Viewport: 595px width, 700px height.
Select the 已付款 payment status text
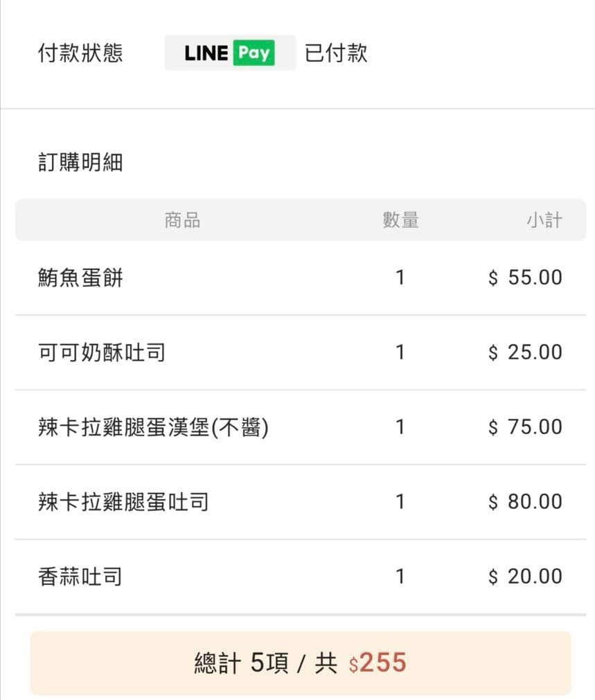coord(337,53)
